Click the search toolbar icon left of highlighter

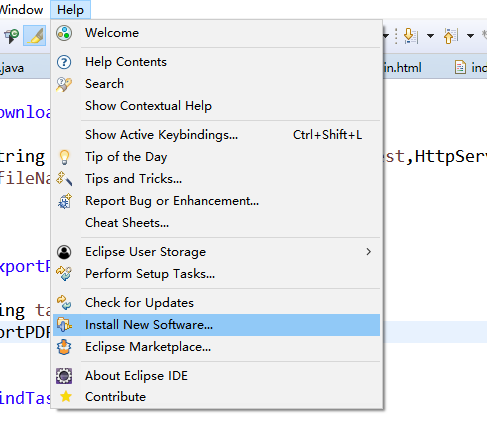[11, 35]
